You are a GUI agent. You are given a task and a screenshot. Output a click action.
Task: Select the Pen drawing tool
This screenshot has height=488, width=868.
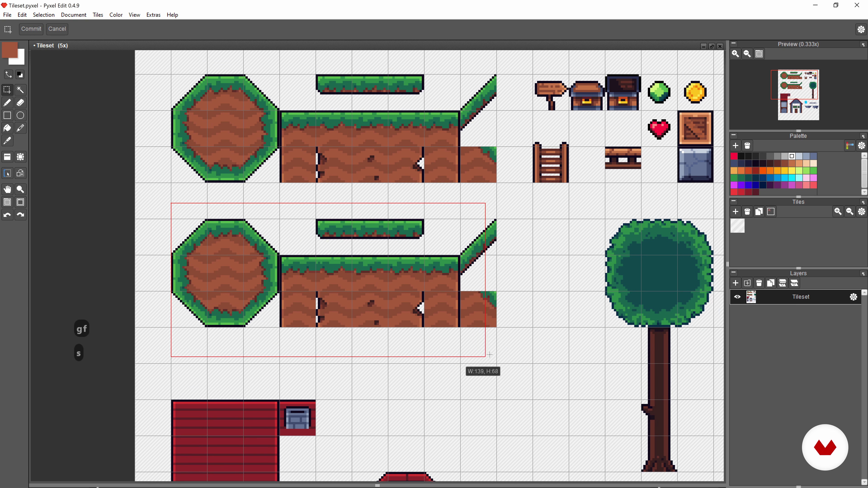7,102
